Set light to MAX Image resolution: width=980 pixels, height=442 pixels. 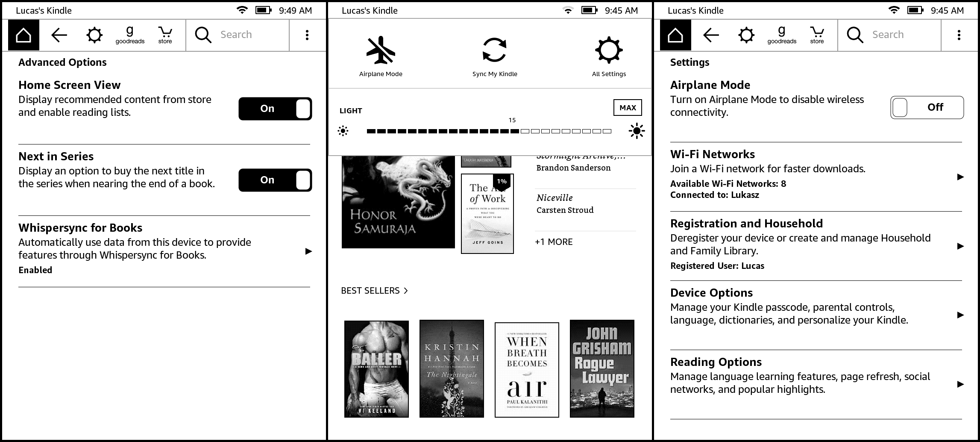point(628,108)
